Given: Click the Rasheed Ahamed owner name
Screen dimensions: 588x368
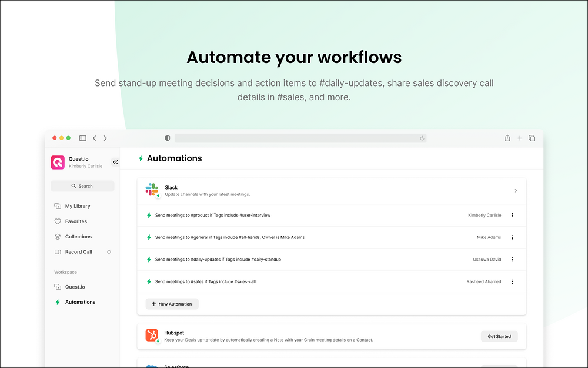Looking at the screenshot, I should (x=484, y=281).
